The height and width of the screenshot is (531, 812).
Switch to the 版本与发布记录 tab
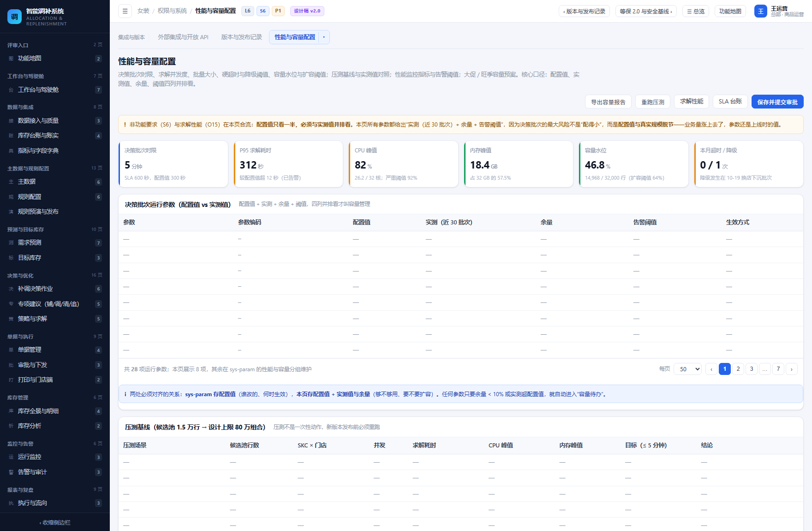(x=241, y=37)
